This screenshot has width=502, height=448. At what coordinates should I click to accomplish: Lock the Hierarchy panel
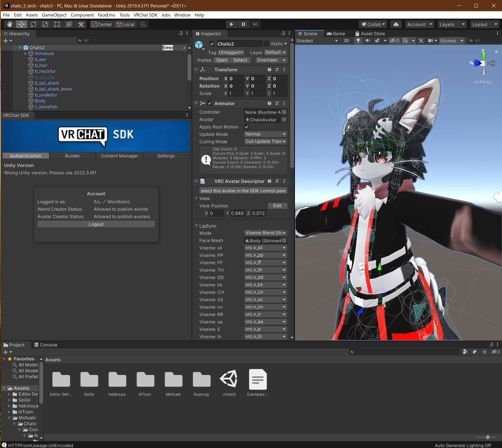pyautogui.click(x=181, y=33)
